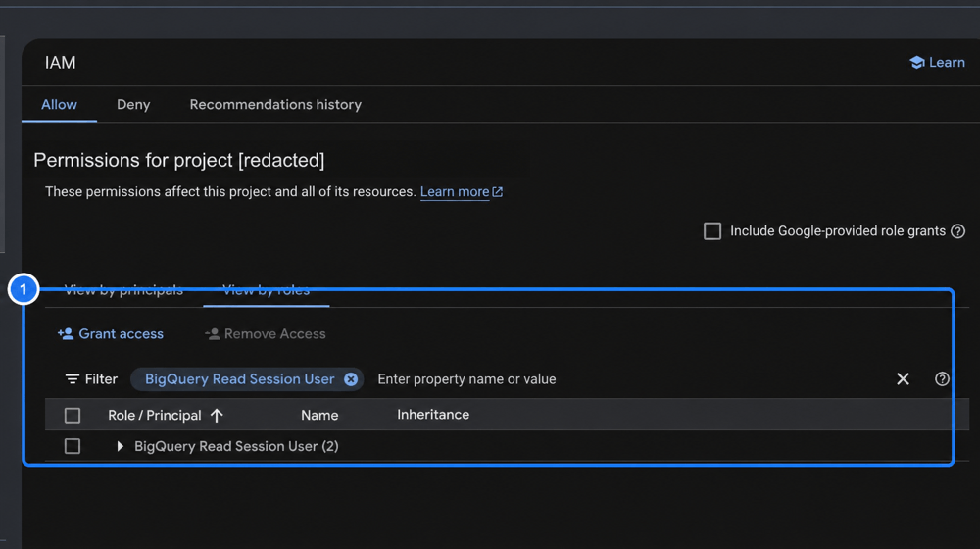
Task: Remove the BigQuery Read Session User filter chip
Action: [x=351, y=379]
